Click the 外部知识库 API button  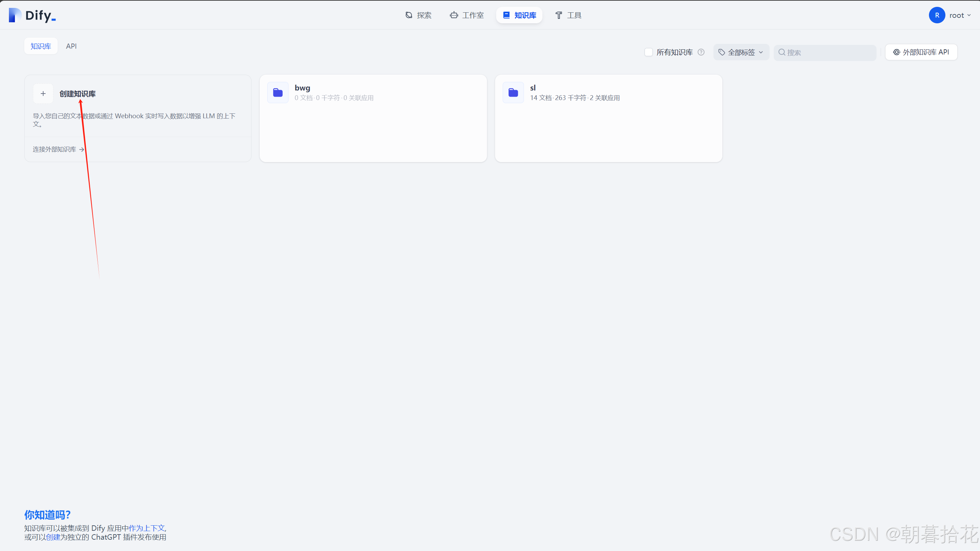(x=921, y=52)
